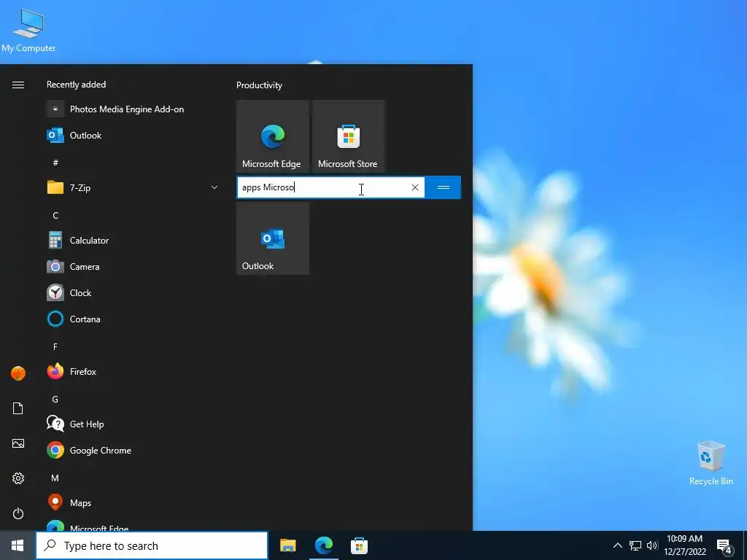Launch Cortana from the app list

tap(133, 319)
